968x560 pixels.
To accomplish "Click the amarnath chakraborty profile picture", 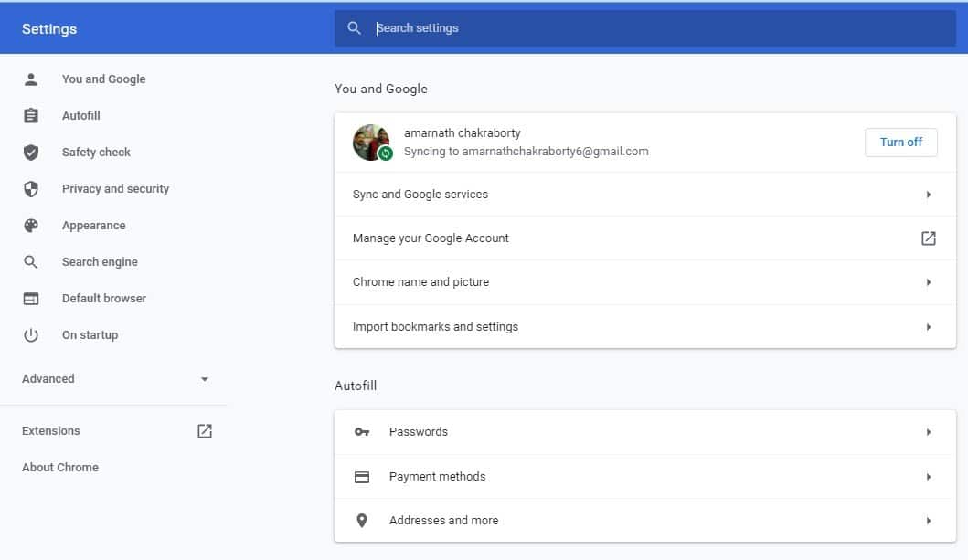I will (371, 143).
